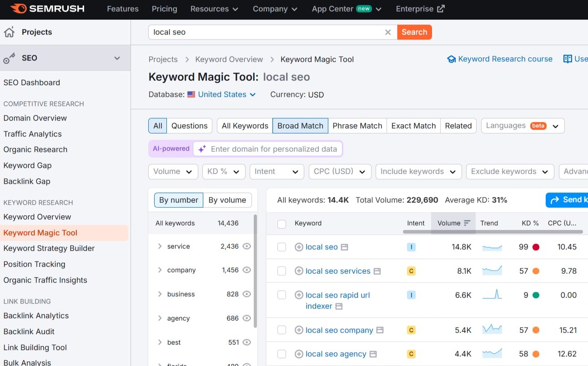Add 'local seo' keyword with plus icon
The width and height of the screenshot is (588, 366).
pos(299,247)
